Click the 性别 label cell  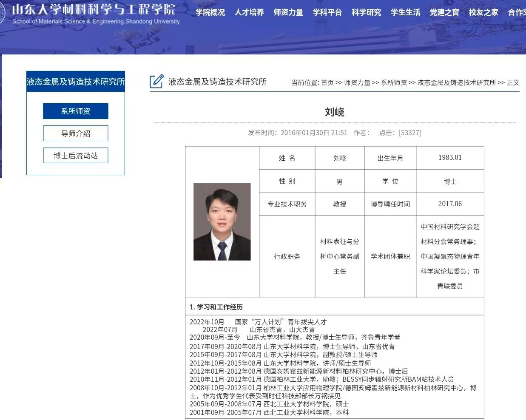pyautogui.click(x=287, y=182)
